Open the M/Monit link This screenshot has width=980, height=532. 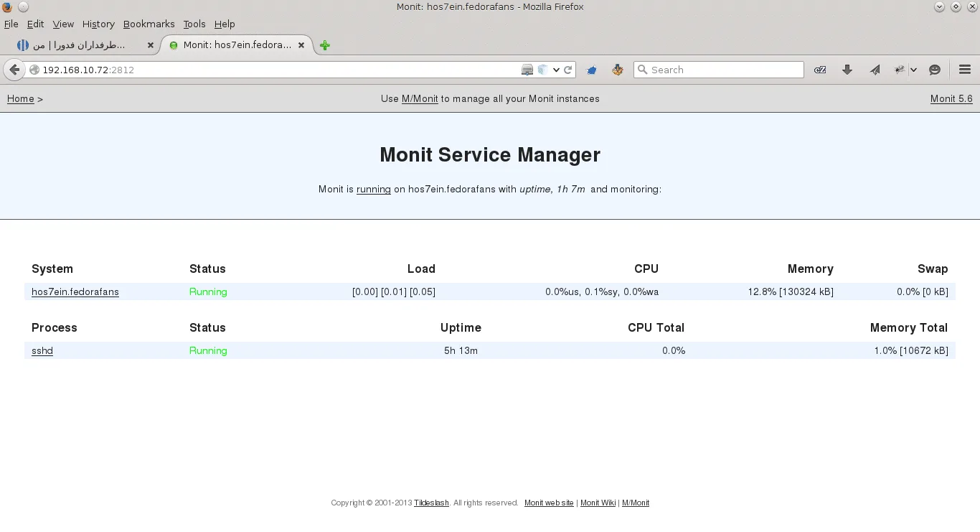[x=419, y=99]
